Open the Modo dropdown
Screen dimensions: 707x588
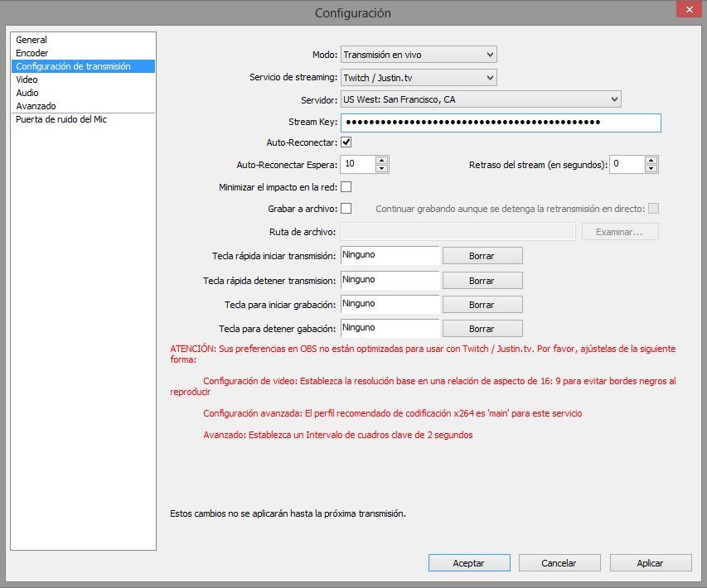(x=419, y=55)
